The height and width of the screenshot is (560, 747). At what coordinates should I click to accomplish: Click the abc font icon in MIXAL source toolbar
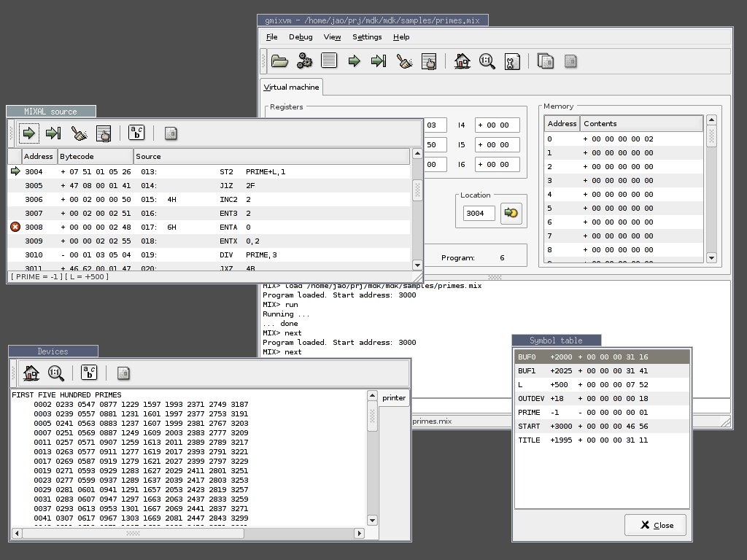(136, 133)
